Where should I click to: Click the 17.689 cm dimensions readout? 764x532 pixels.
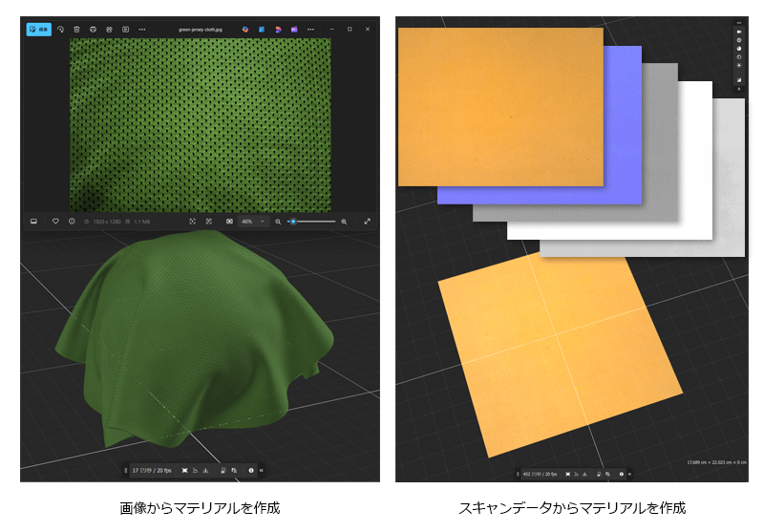[x=716, y=462]
